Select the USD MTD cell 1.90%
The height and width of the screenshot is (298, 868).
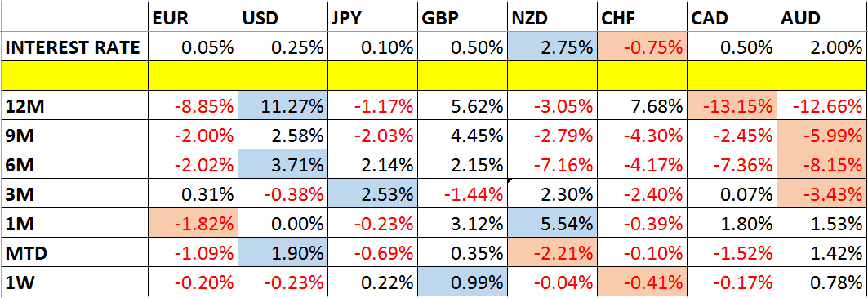(x=283, y=252)
